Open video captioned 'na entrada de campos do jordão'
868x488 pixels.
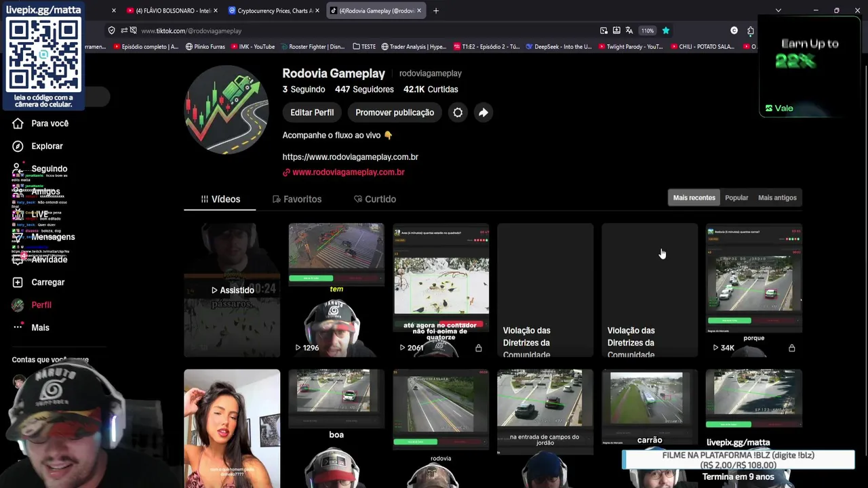pos(545,428)
